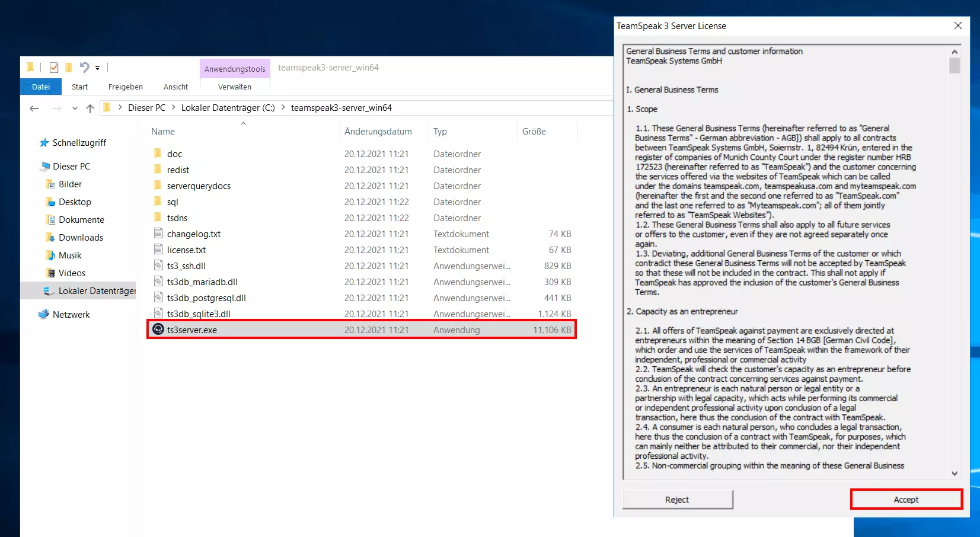Open Downloads in the sidebar
Screen dimensions: 980x537
81,238
